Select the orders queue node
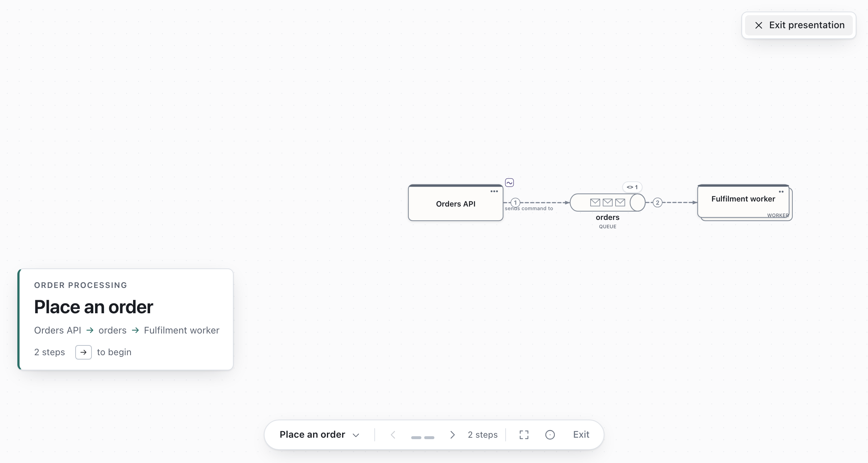The height and width of the screenshot is (463, 868). pos(608,203)
